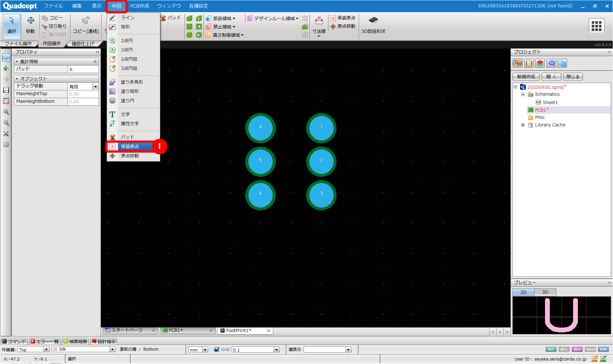Click the layer settings icon in project panel
The width and height of the screenshot is (613, 364).
point(540,63)
